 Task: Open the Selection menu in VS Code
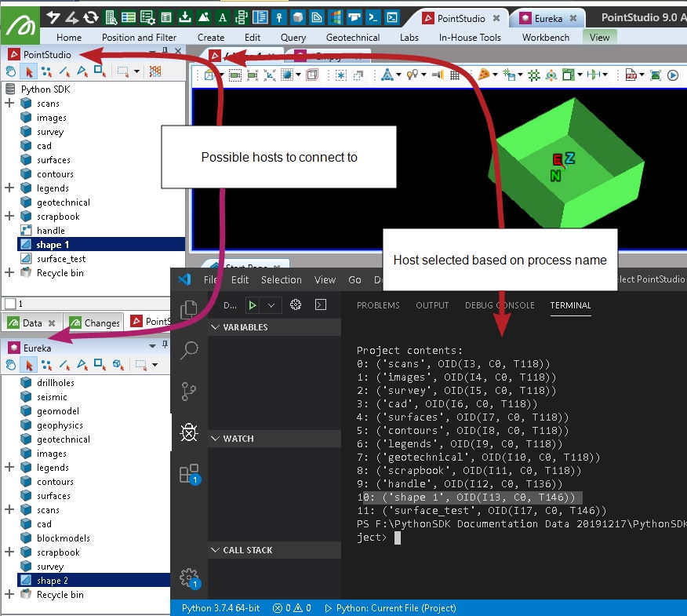[282, 279]
